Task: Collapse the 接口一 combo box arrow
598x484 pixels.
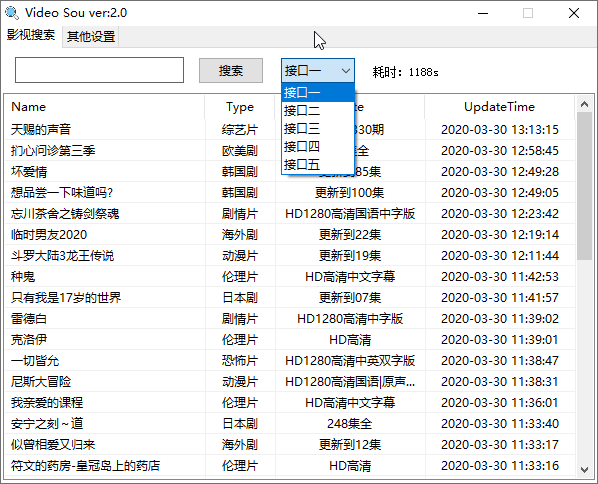Action: tap(346, 71)
